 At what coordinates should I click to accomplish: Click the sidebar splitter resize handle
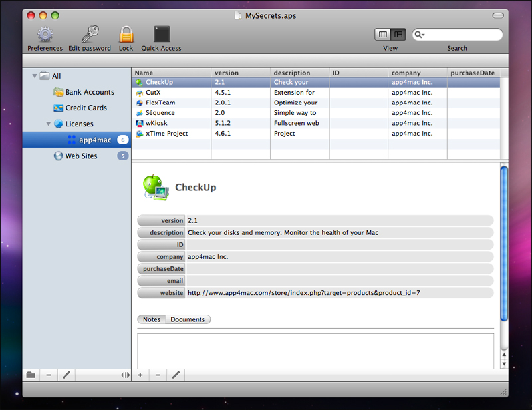(125, 375)
